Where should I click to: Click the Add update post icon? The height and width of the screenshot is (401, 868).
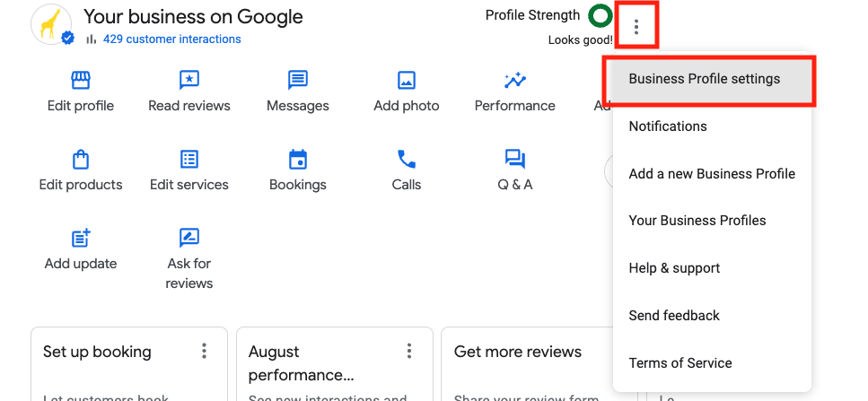(81, 239)
